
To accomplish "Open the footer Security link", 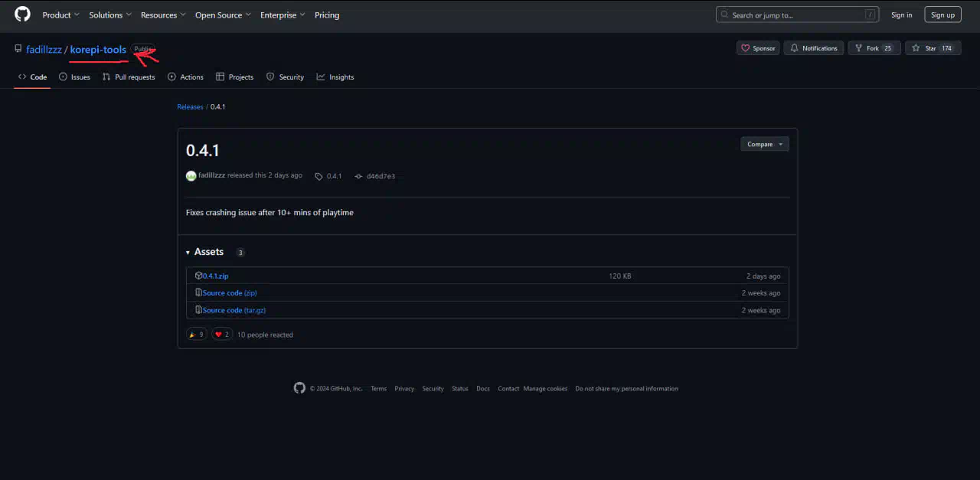I will tap(433, 389).
